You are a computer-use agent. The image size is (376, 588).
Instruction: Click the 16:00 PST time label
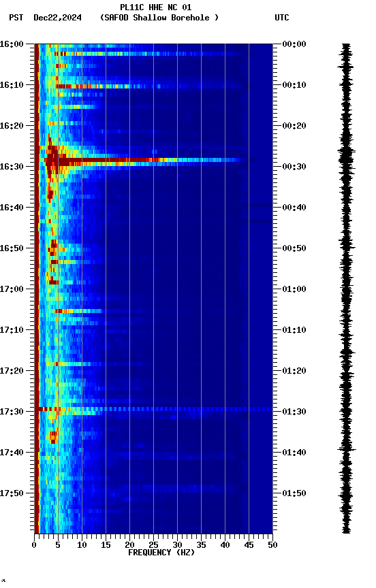click(12, 44)
